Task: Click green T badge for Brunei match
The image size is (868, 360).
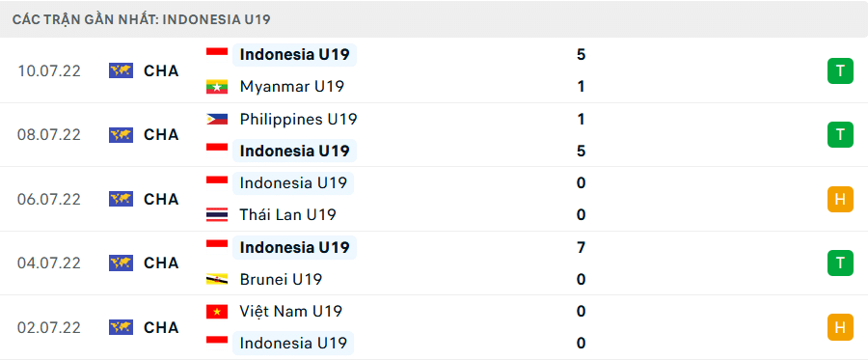Action: (x=840, y=263)
